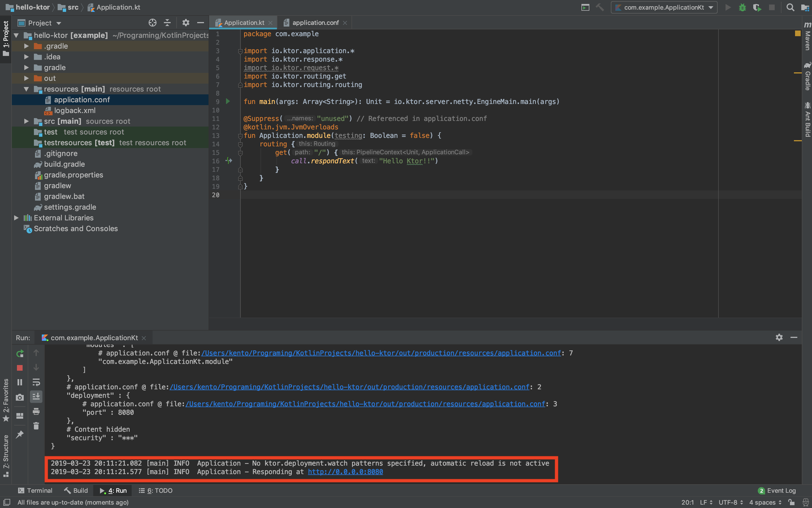812x508 pixels.
Task: Expand the src [main] folder
Action: 26,121
